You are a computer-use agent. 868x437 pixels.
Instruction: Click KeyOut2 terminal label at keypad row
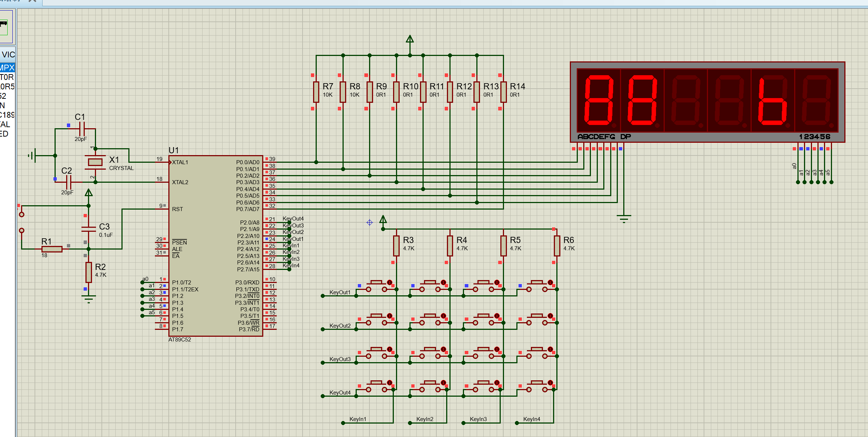coord(340,326)
